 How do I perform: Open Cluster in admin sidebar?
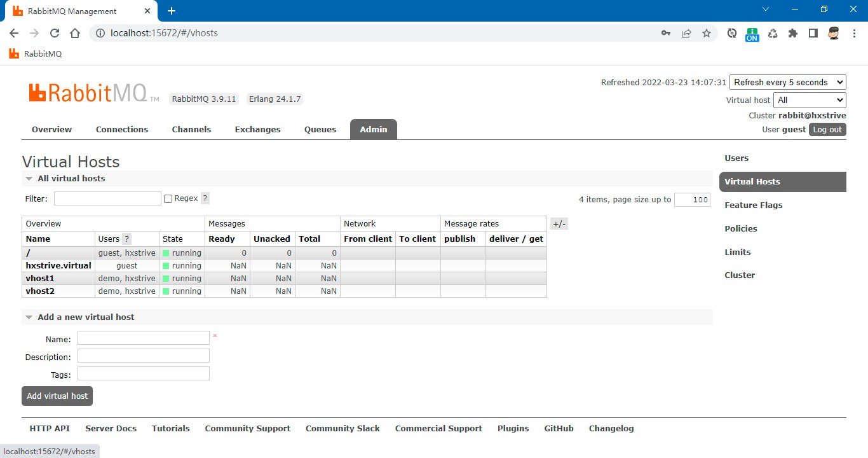point(740,275)
